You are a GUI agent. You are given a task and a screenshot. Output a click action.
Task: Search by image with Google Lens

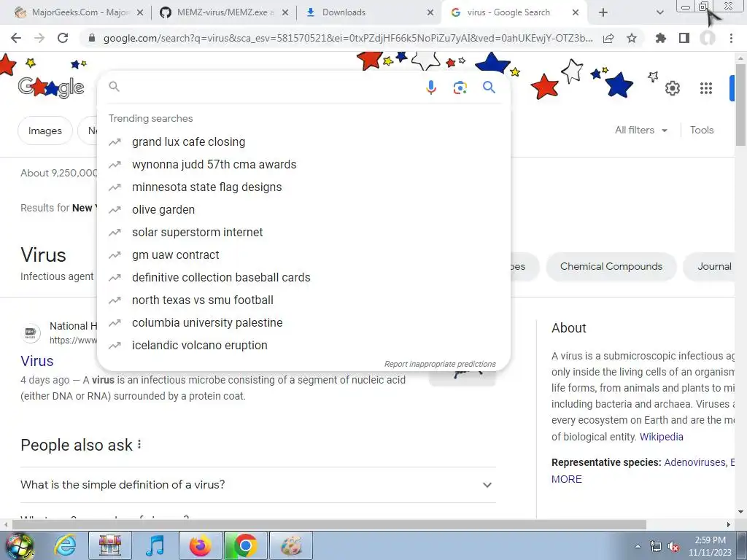[460, 87]
